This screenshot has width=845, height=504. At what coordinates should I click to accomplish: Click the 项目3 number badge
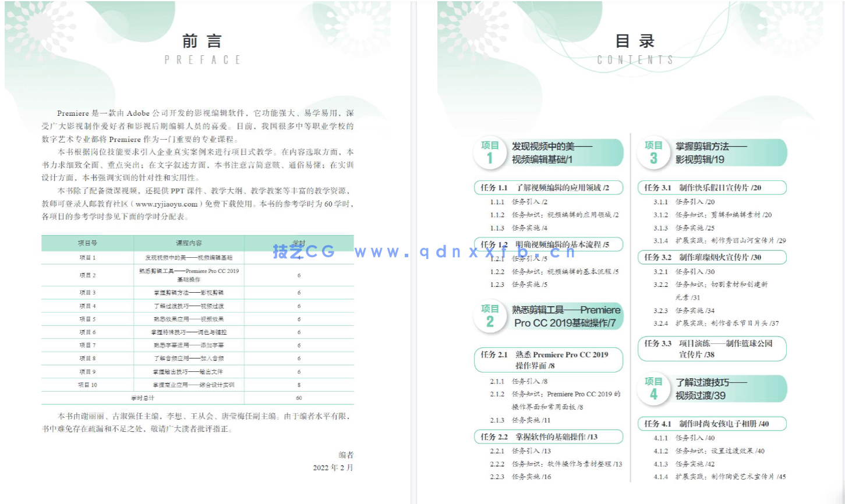click(x=653, y=152)
